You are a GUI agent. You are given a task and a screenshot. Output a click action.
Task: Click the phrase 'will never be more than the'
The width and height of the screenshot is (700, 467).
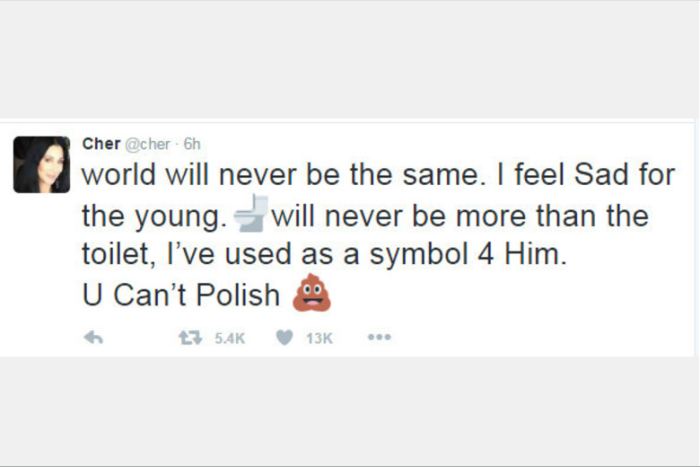pyautogui.click(x=459, y=216)
